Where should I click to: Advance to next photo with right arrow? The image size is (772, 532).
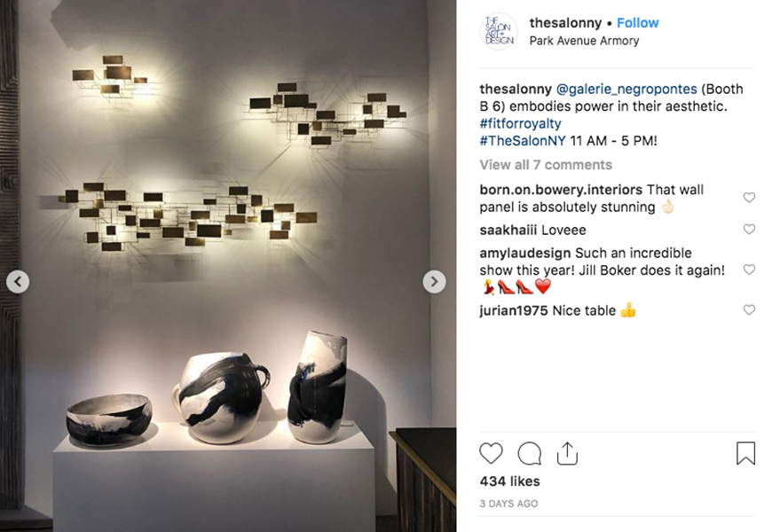434,281
